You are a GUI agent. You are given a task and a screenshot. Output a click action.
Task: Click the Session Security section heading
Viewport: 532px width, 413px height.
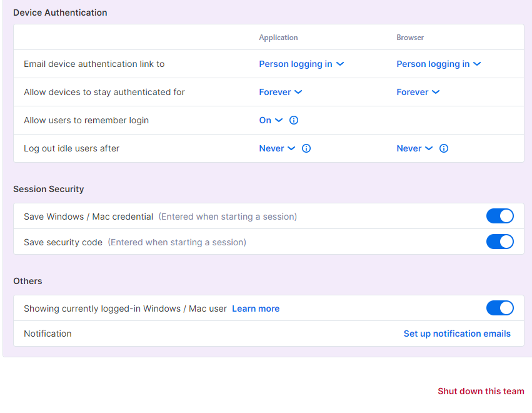(x=49, y=189)
